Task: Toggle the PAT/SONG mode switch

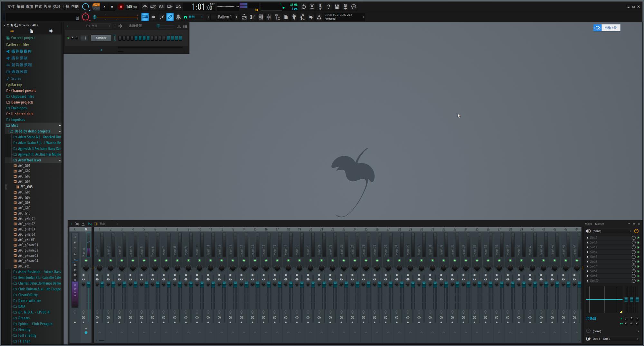Action: click(96, 6)
